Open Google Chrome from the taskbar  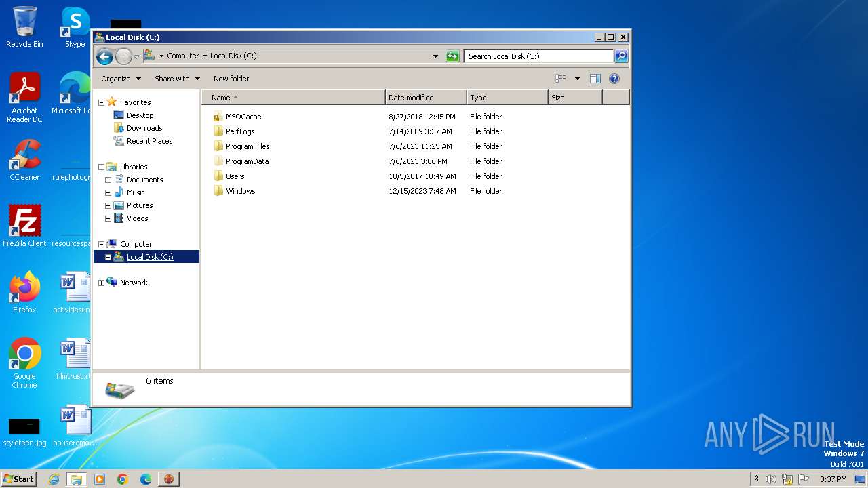(x=123, y=479)
